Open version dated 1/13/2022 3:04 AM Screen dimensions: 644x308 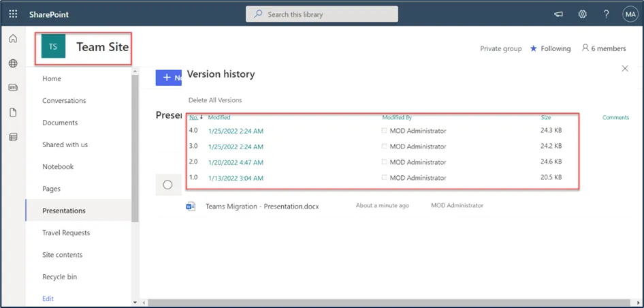(236, 178)
